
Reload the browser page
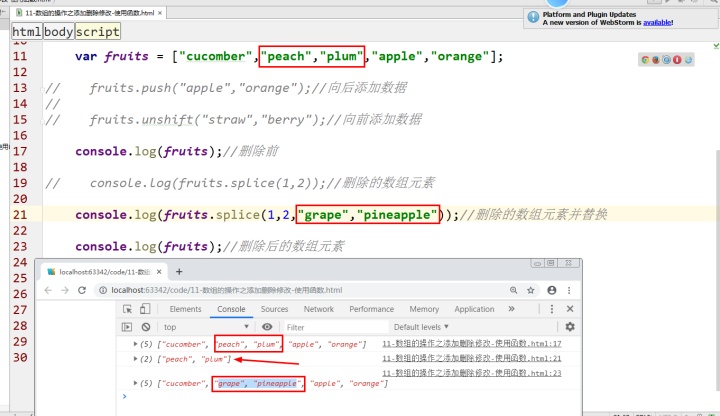(x=82, y=290)
